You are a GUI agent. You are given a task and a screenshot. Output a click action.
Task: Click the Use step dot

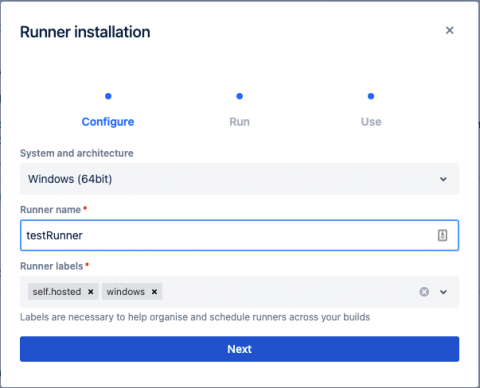(x=371, y=96)
